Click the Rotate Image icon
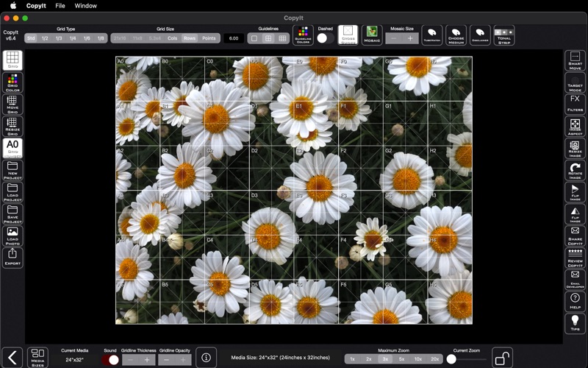The height and width of the screenshot is (368, 588). pos(575,171)
